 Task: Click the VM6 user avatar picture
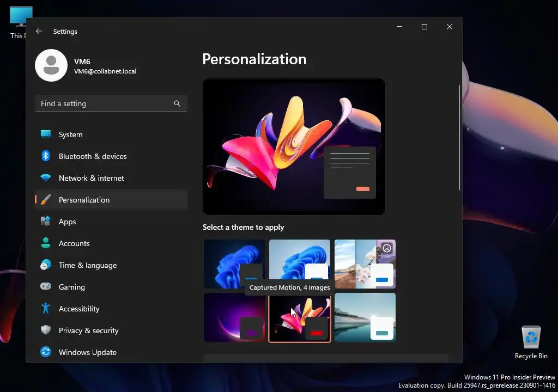[51, 65]
